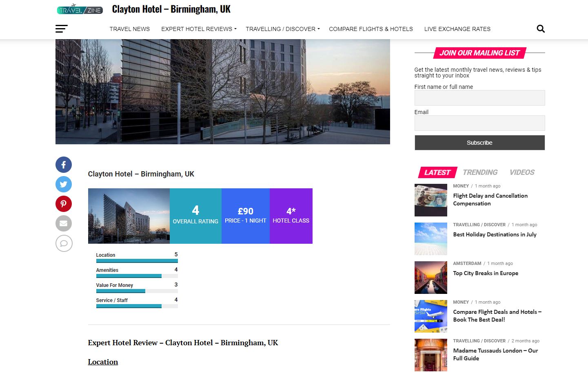The width and height of the screenshot is (588, 375).
Task: Click the hotel thumbnail in rating box
Action: [129, 216]
